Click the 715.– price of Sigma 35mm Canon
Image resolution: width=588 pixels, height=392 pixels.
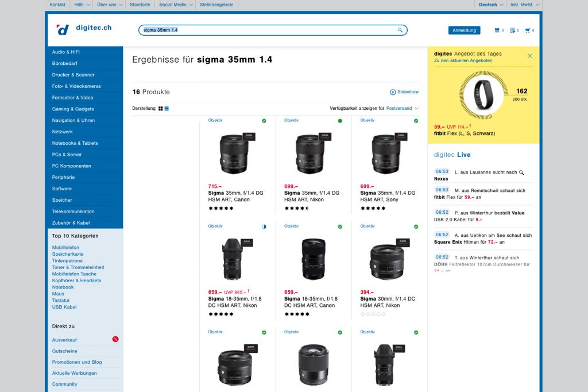pos(215,187)
